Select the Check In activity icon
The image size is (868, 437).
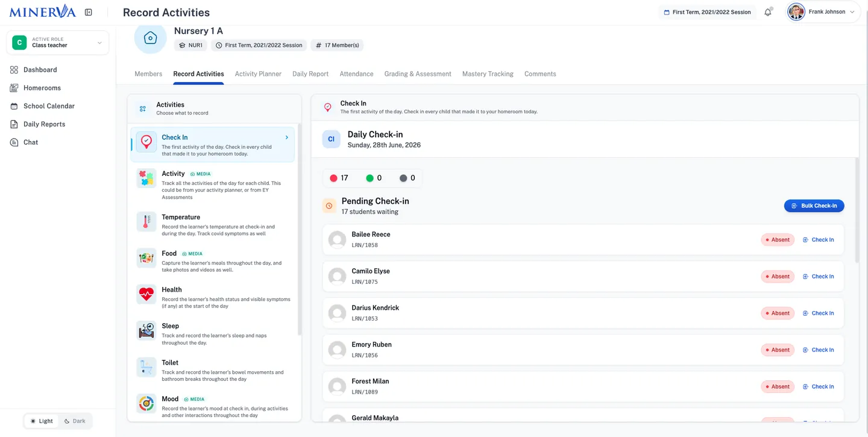(146, 142)
